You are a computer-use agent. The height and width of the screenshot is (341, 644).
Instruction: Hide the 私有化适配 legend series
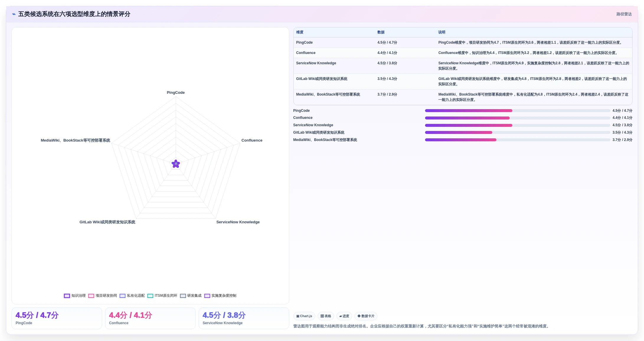pyautogui.click(x=132, y=296)
